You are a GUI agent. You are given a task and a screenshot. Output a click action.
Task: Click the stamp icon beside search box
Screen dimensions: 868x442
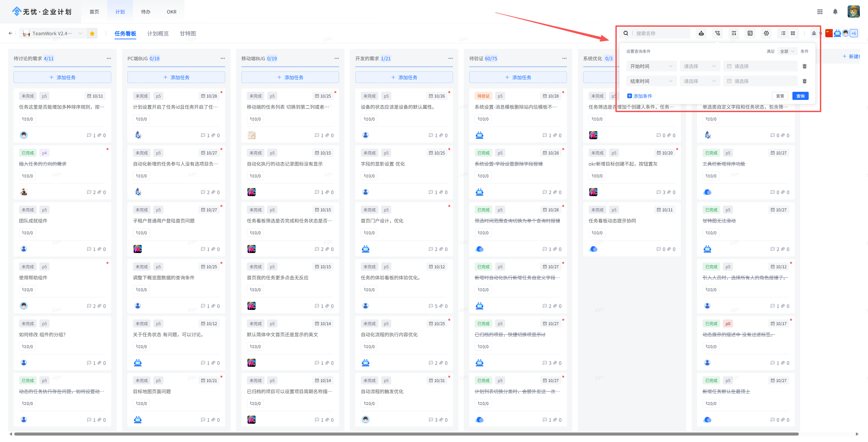click(701, 33)
